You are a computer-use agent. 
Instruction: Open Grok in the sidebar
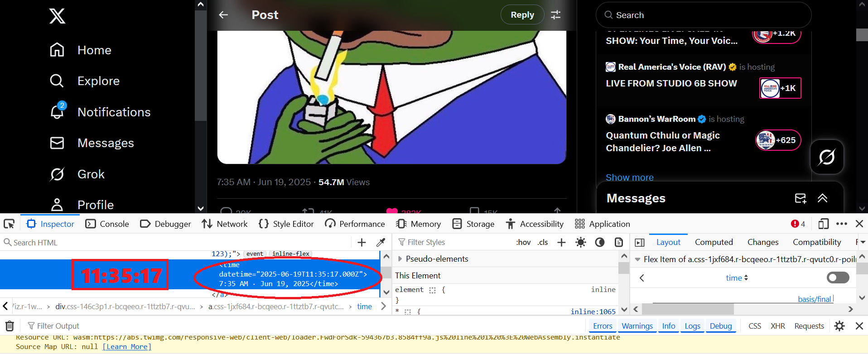pos(77,174)
